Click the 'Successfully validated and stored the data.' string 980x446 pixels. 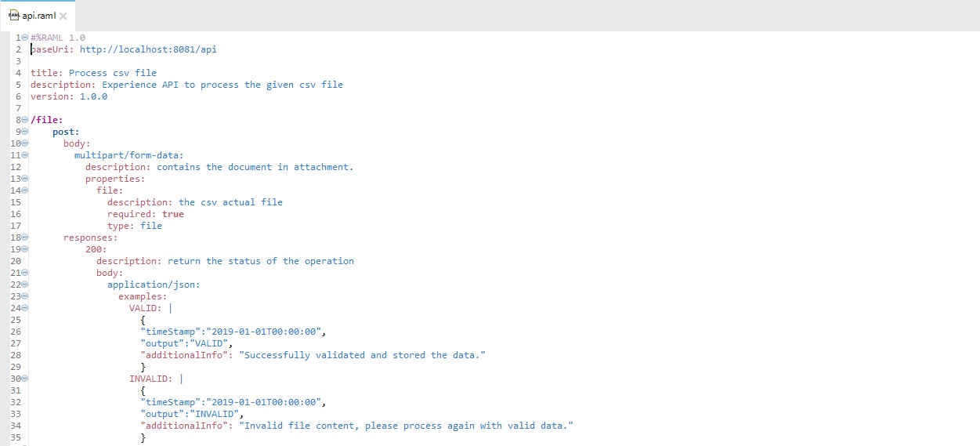tap(362, 355)
